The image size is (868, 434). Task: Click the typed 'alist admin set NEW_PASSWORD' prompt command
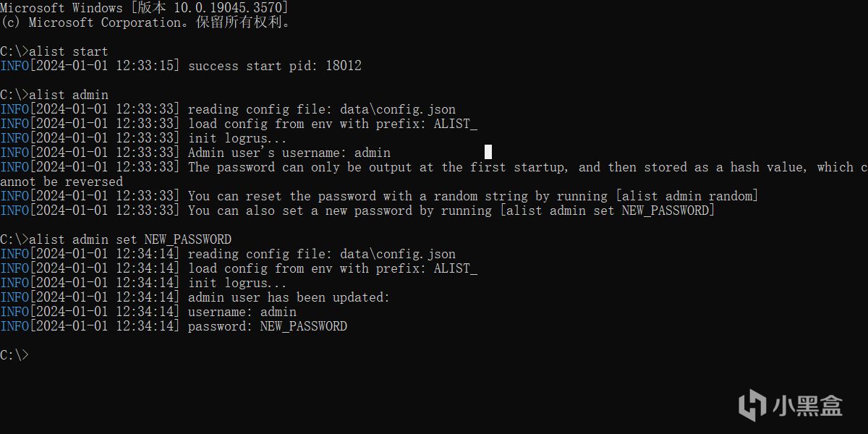pyautogui.click(x=130, y=239)
